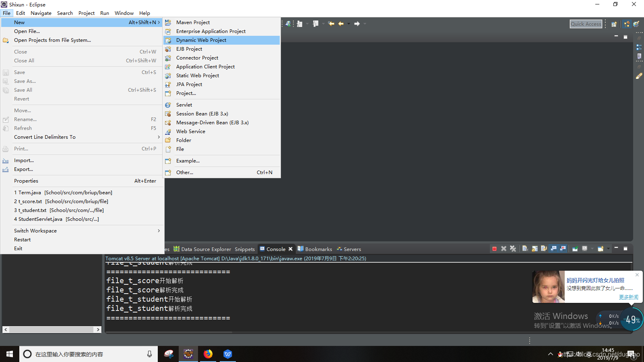Click inside the Quick Access field
The height and width of the screenshot is (362, 644).
tap(586, 24)
